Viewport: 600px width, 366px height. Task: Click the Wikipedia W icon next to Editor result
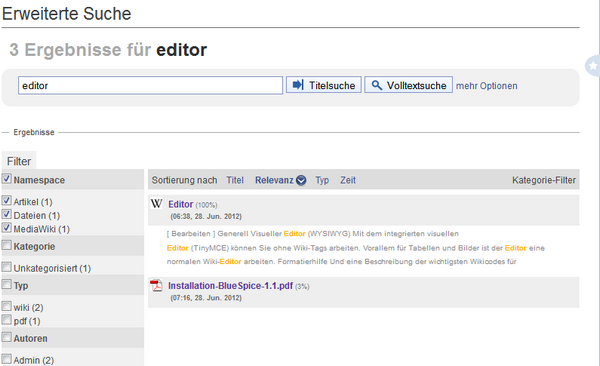coord(157,203)
